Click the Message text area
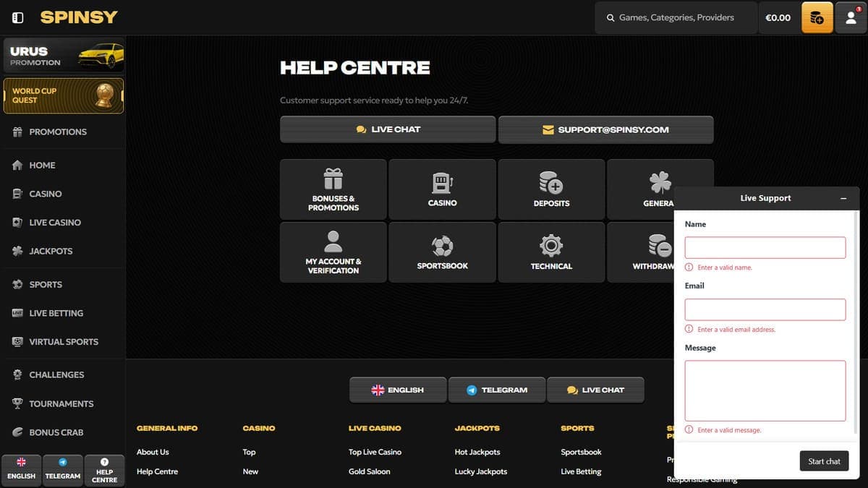This screenshot has height=488, width=868. pos(765,390)
